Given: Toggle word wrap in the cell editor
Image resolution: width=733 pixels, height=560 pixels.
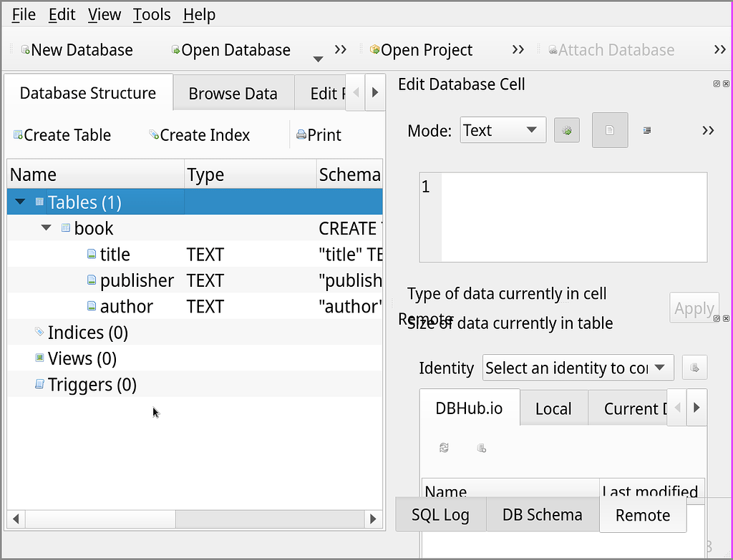Looking at the screenshot, I should tap(647, 129).
